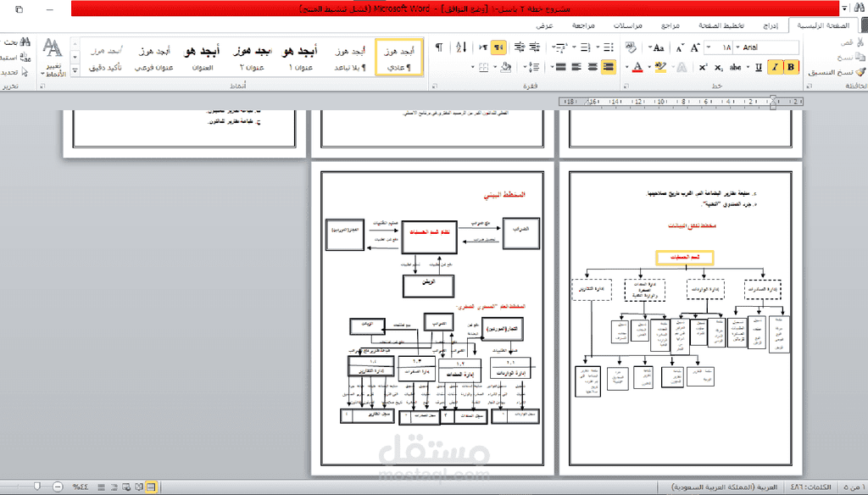Toggle Italic formatting button
The height and width of the screenshot is (495, 868).
coord(775,67)
